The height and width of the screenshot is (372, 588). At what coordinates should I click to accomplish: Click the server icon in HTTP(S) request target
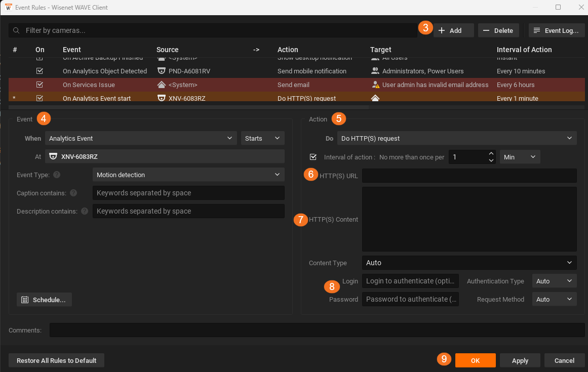click(x=375, y=98)
